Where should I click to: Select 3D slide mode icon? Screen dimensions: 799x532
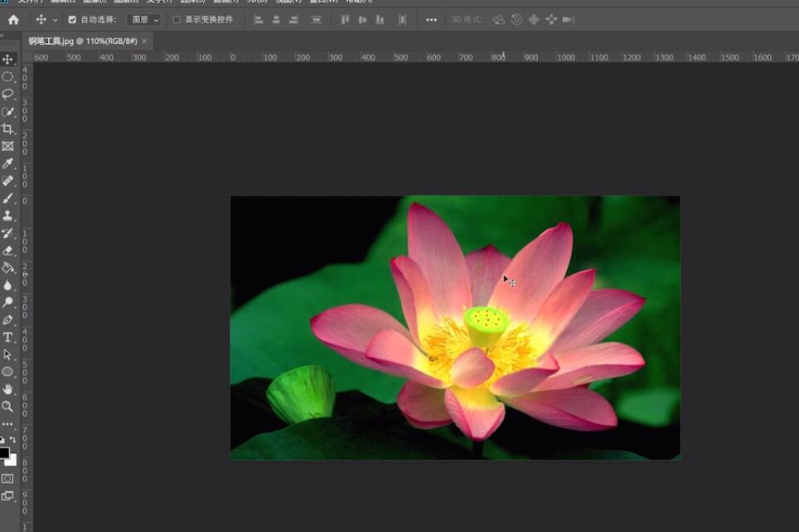click(551, 20)
